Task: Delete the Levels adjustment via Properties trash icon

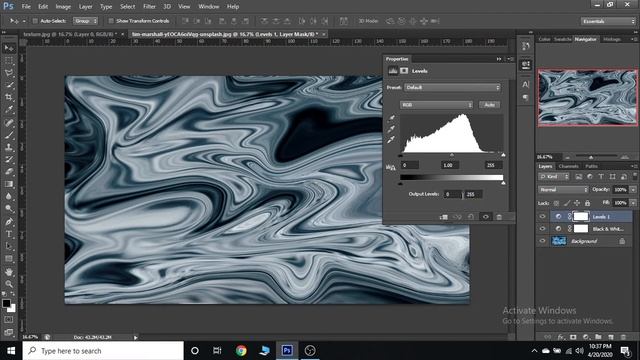Action: pyautogui.click(x=499, y=217)
